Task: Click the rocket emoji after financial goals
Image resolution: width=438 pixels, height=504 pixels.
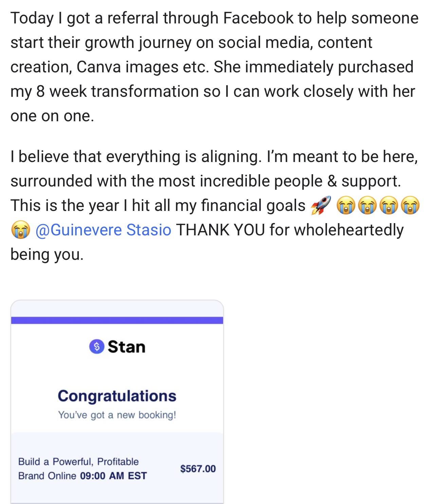Action: pyautogui.click(x=321, y=205)
